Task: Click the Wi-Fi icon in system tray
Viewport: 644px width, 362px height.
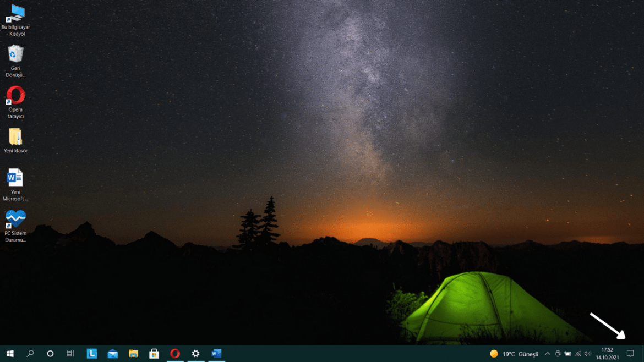Action: (577, 354)
